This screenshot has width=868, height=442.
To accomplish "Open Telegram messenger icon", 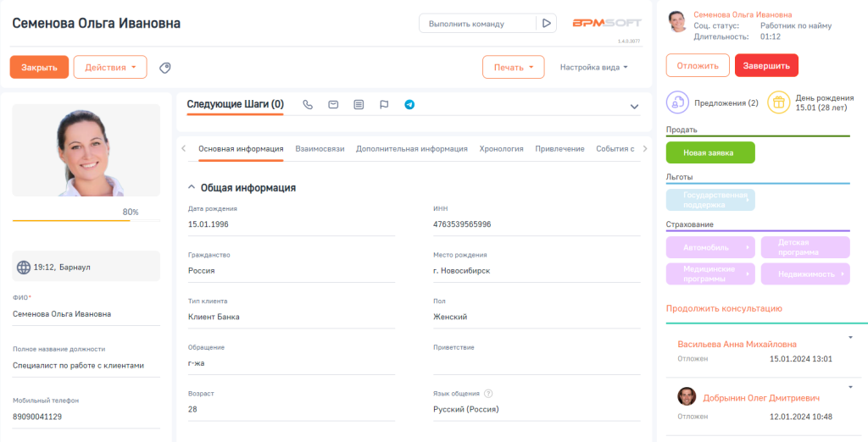I will pyautogui.click(x=409, y=105).
